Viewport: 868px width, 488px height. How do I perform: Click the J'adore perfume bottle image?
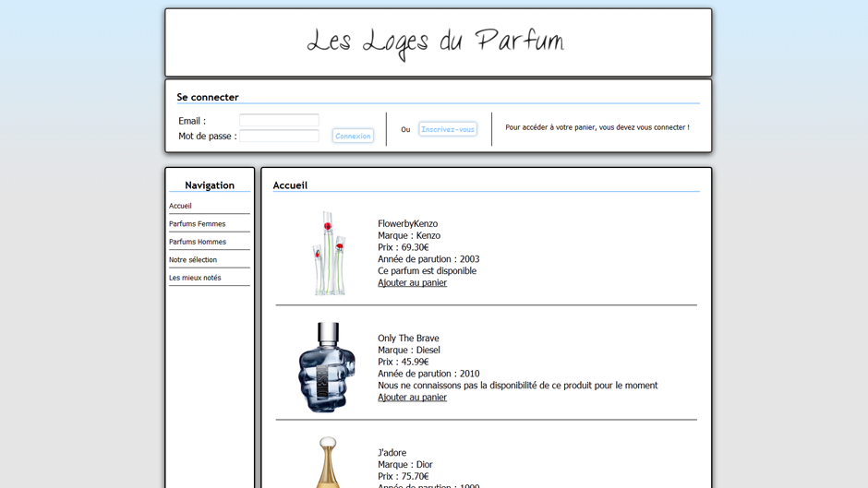click(x=327, y=462)
